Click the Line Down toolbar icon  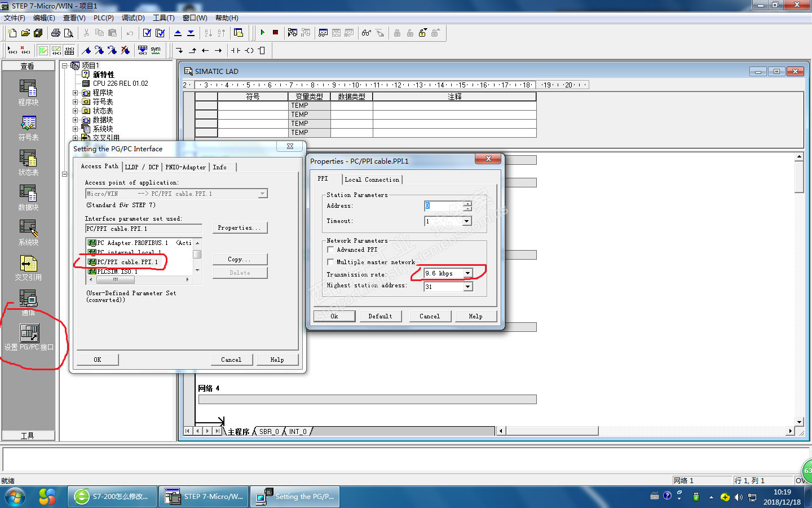[179, 50]
